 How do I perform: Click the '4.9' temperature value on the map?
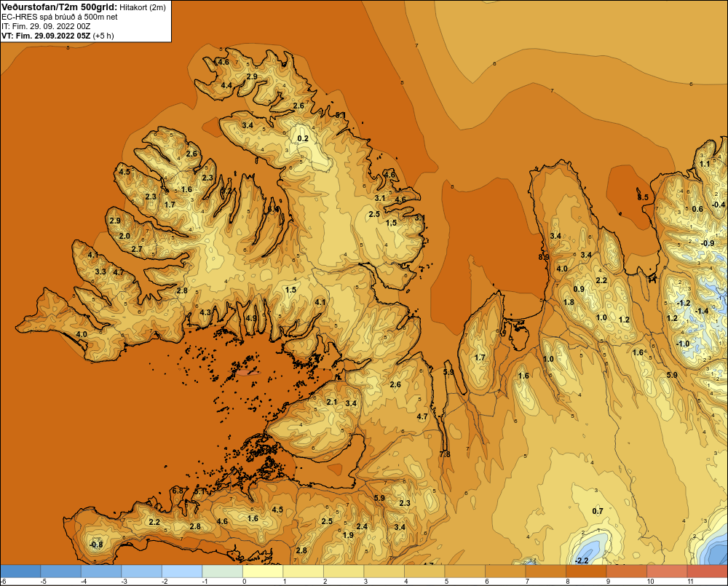coord(251,318)
